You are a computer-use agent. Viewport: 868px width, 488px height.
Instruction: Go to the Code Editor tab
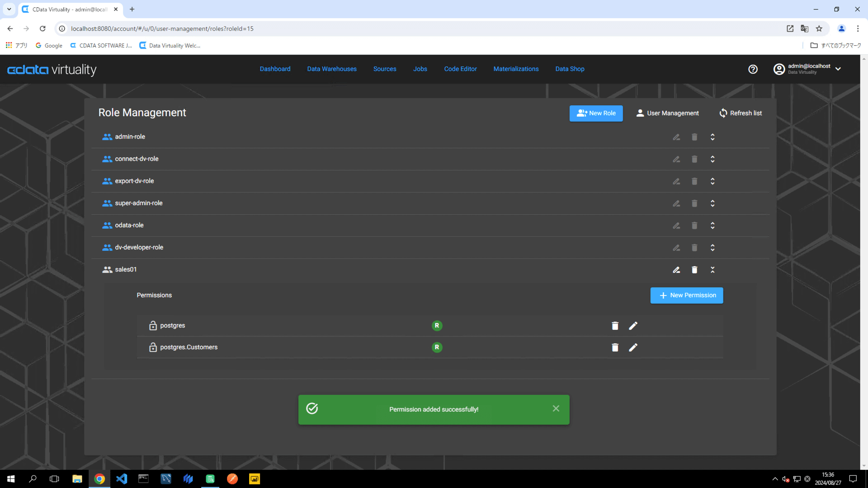[x=460, y=69]
